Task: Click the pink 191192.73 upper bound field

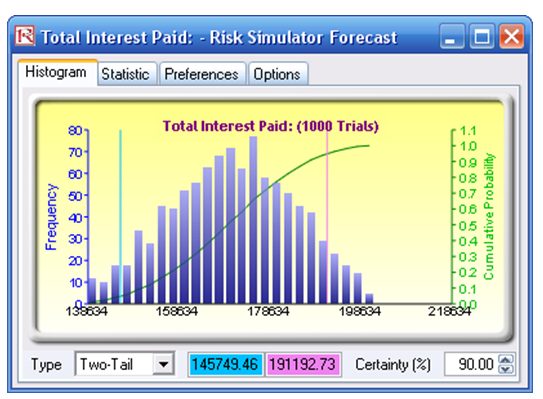Action: click(302, 364)
